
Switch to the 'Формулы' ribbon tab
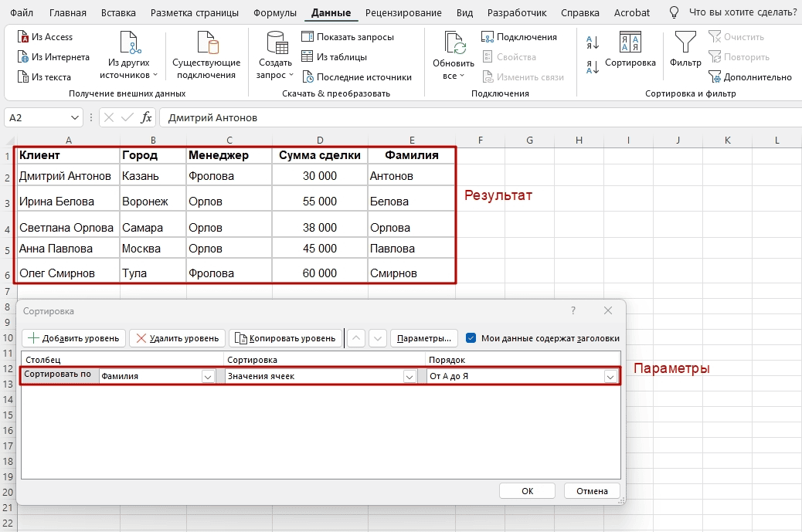pos(275,13)
